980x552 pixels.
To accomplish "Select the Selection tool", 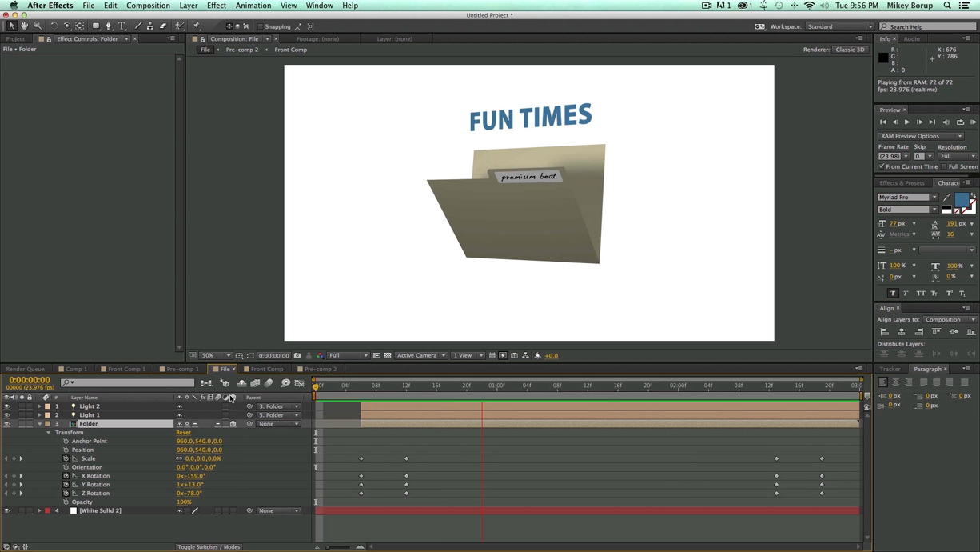I will coord(11,25).
